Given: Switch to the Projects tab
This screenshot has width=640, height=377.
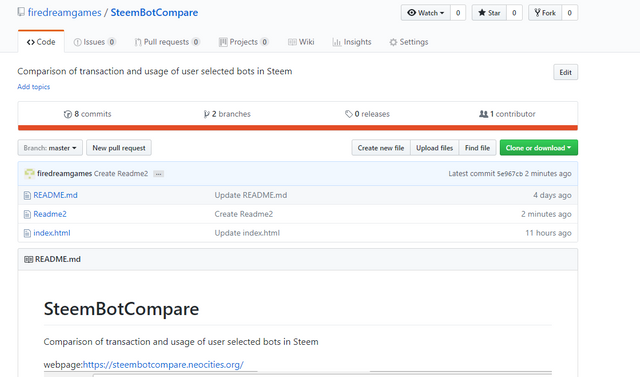Looking at the screenshot, I should 244,42.
